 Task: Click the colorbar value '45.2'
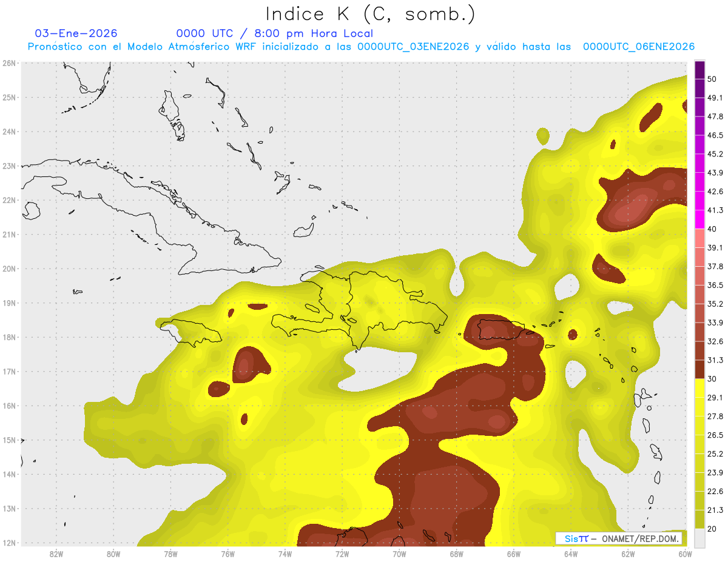point(715,154)
